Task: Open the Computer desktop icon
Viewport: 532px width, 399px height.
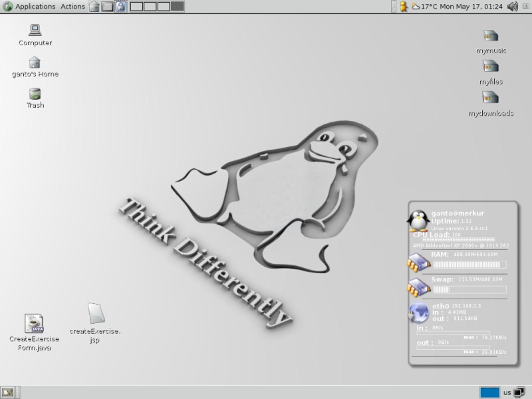Action: tap(35, 31)
